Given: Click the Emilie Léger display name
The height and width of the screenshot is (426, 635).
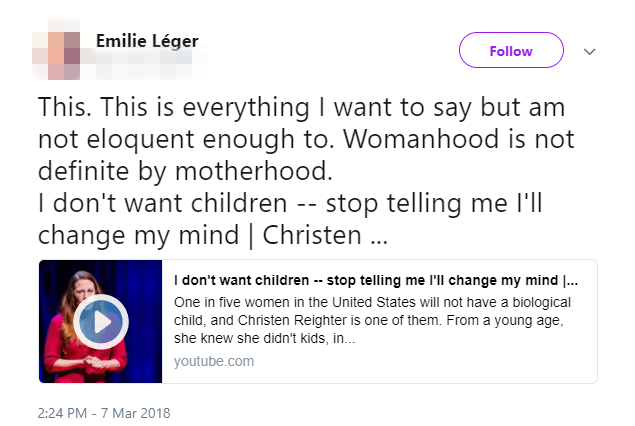Looking at the screenshot, I should click(x=148, y=41).
